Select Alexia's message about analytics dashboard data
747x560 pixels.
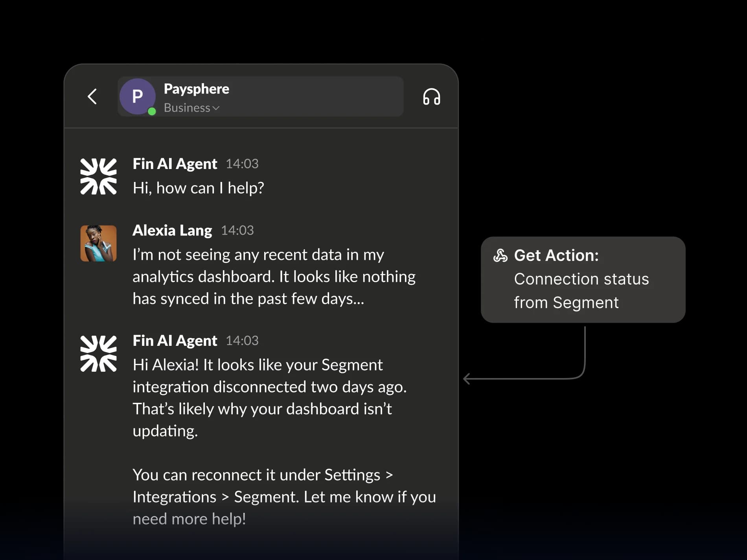[274, 277]
